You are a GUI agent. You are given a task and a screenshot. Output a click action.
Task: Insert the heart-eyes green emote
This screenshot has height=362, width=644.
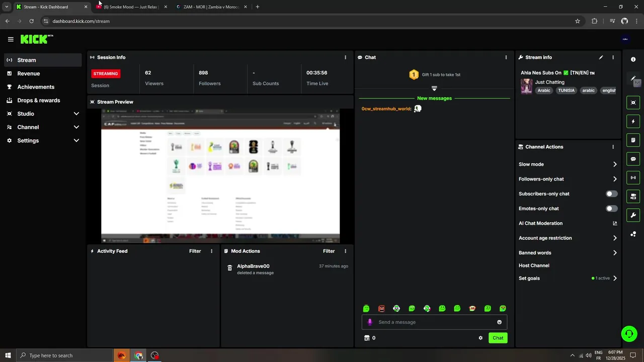tap(503, 308)
